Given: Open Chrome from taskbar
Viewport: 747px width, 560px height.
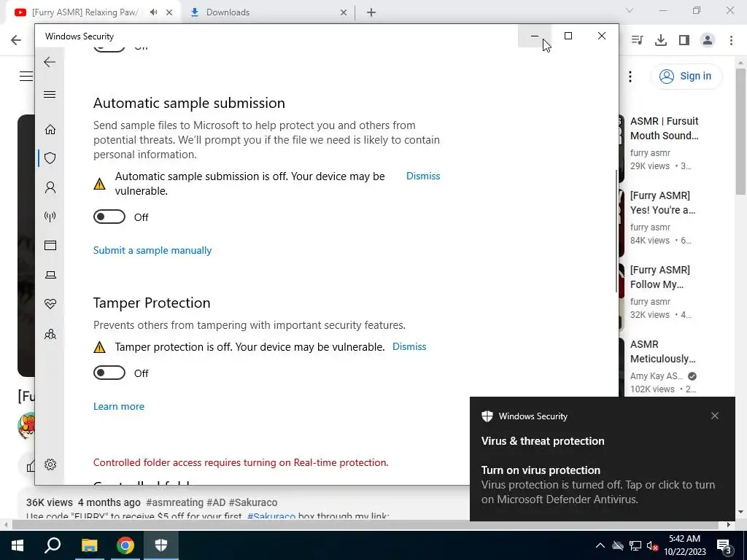Looking at the screenshot, I should tap(125, 545).
